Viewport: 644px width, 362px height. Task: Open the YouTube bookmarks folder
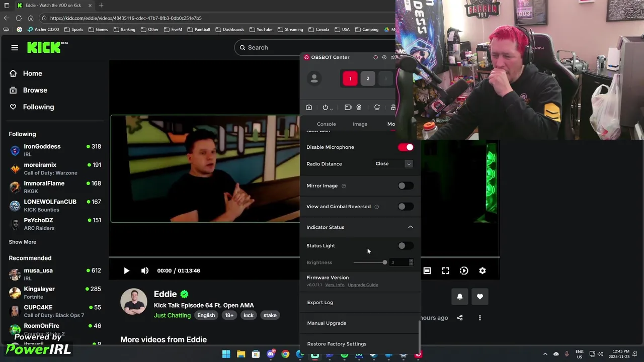261,30
